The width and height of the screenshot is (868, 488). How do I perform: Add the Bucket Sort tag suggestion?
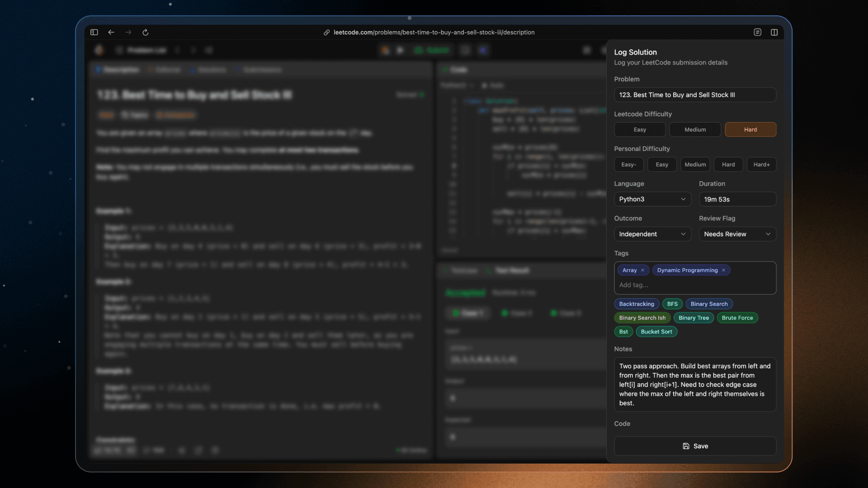[x=656, y=332]
